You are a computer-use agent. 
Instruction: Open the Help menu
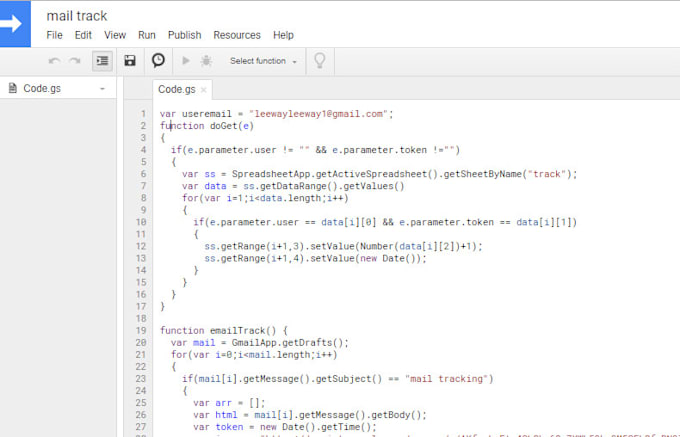click(x=283, y=35)
